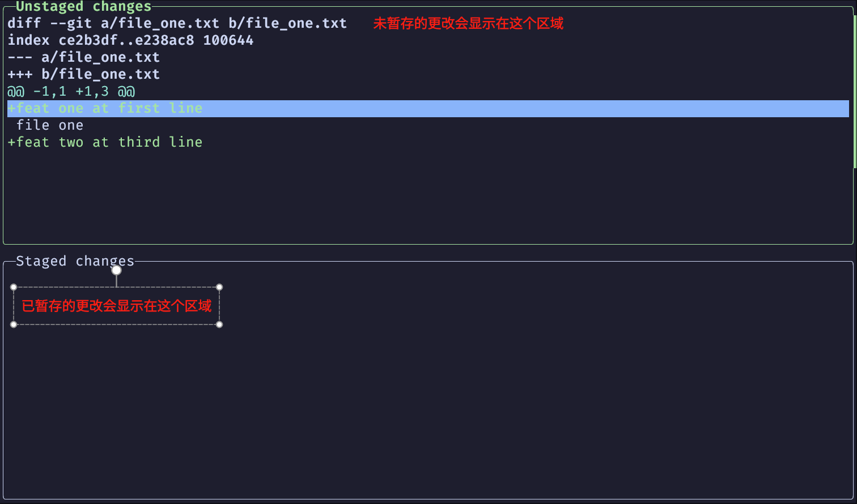Image resolution: width=857 pixels, height=504 pixels.
Task: Click the "--- a/file_one.txt" line
Action: [x=83, y=58]
